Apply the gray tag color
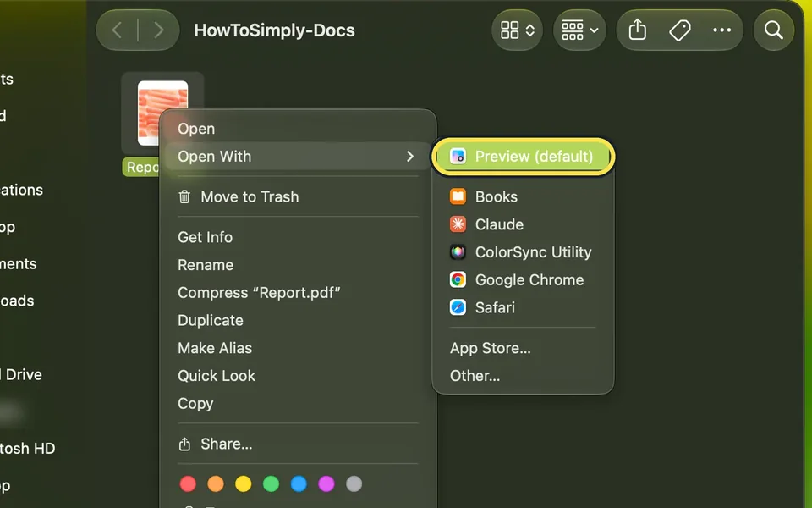Viewport: 812px width, 508px height. (x=354, y=484)
